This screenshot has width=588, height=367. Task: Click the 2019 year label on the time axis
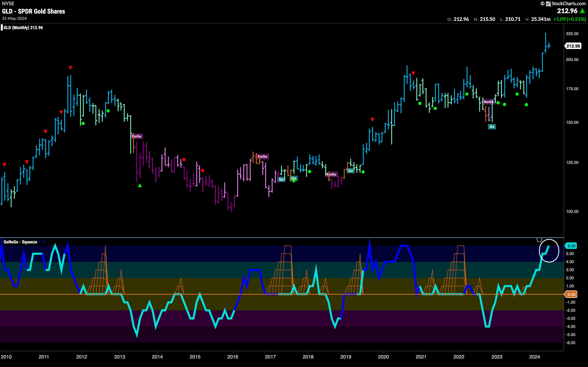346,357
